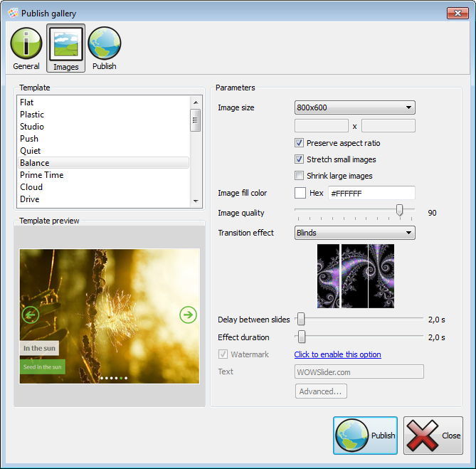Close the Publish gallery dialog with red X
Image resolution: width=476 pixels, height=469 pixels.
coord(458,13)
